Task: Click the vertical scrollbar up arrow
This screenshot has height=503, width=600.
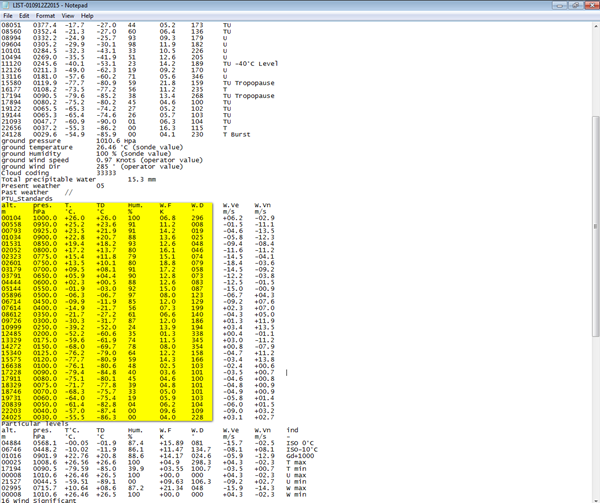Action: pos(594,26)
